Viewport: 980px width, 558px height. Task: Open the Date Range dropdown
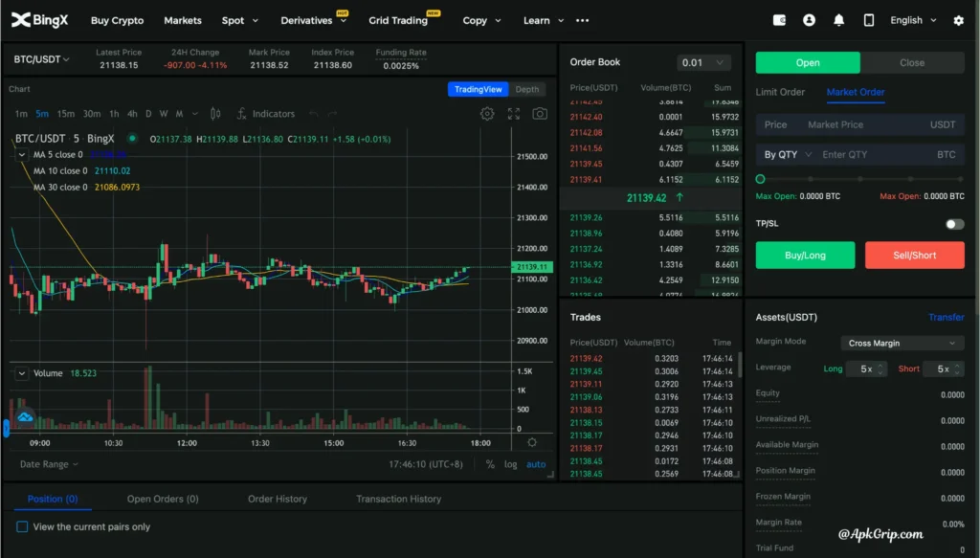49,464
